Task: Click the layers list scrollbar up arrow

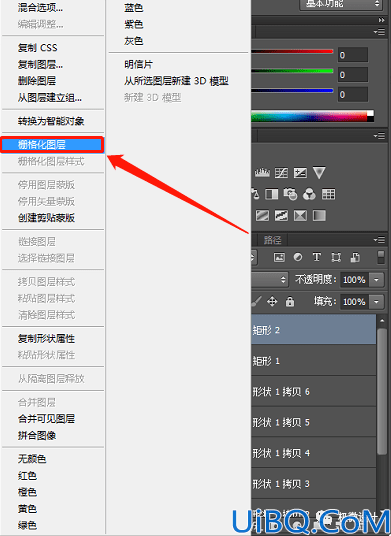Action: point(382,321)
